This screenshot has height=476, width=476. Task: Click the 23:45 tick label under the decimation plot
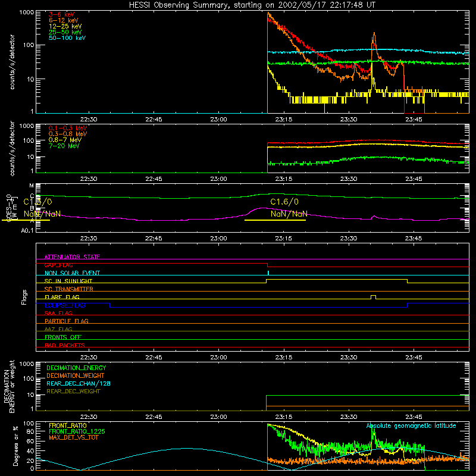[414, 417]
